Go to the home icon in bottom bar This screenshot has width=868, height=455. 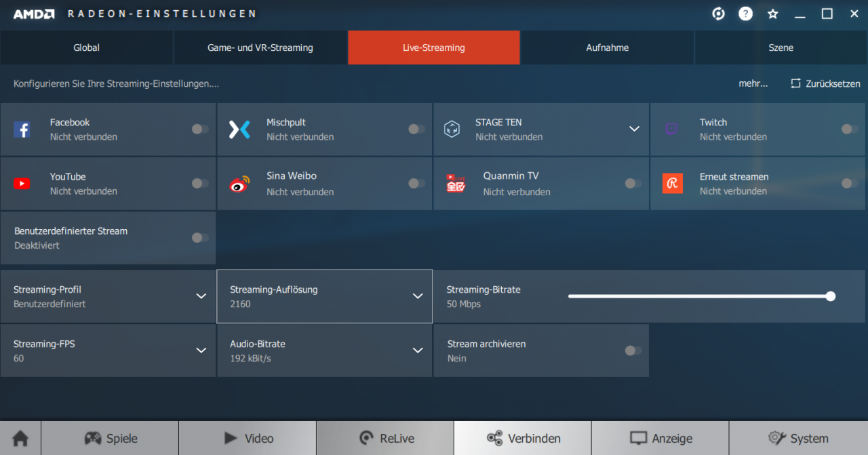click(20, 438)
